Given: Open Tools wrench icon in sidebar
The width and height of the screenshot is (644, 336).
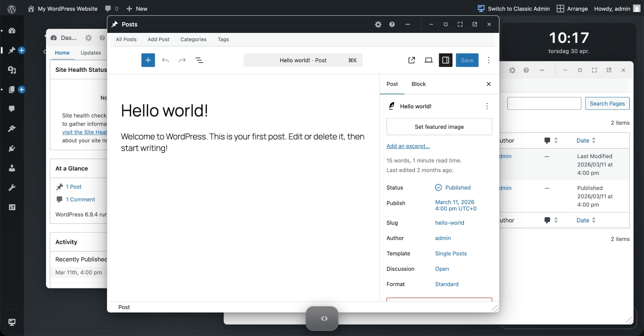Looking at the screenshot, I should [x=12, y=188].
